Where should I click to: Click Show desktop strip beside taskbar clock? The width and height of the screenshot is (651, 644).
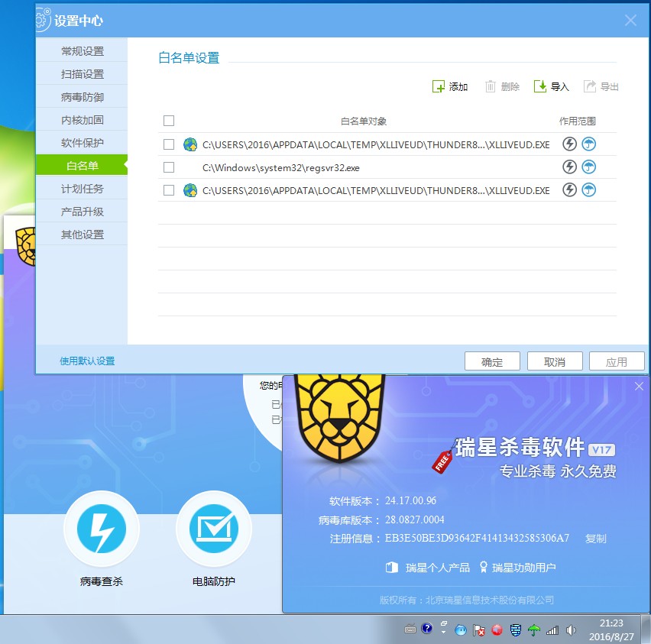point(645,629)
